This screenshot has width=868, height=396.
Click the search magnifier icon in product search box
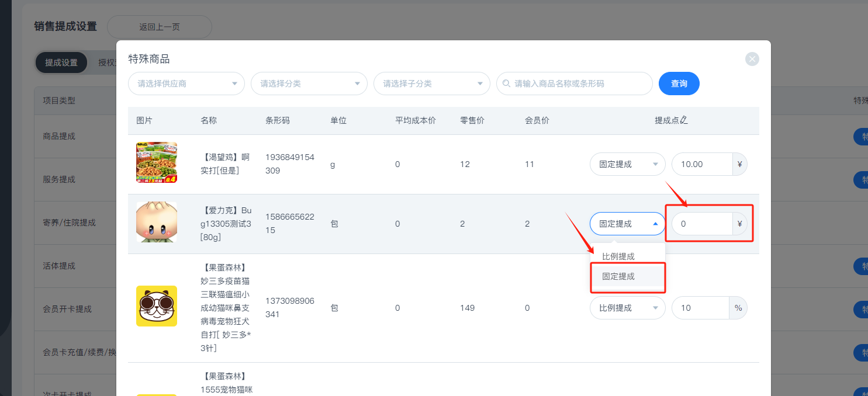(x=507, y=84)
